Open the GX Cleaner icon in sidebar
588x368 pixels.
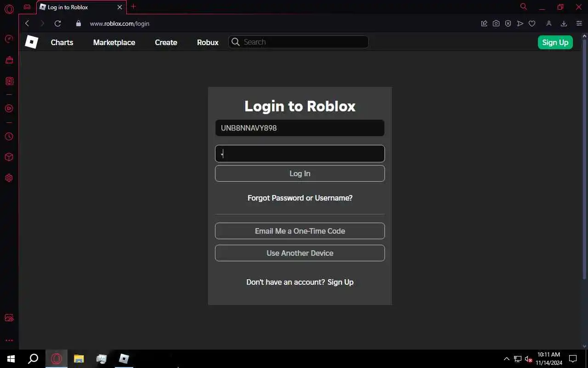(x=9, y=60)
